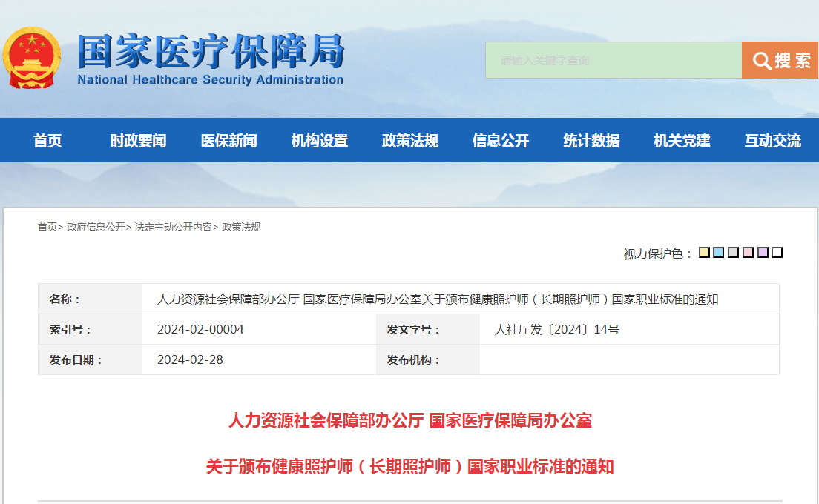Image resolution: width=819 pixels, height=504 pixels.
Task: Click the English National Healthcare Security Administration text
Action: [211, 80]
